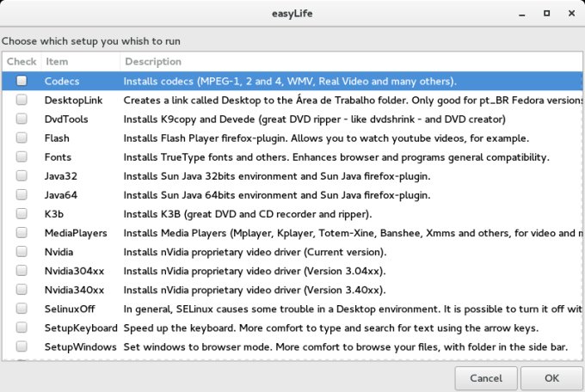The width and height of the screenshot is (585, 392).
Task: Sort list by Item column header
Action: point(79,62)
